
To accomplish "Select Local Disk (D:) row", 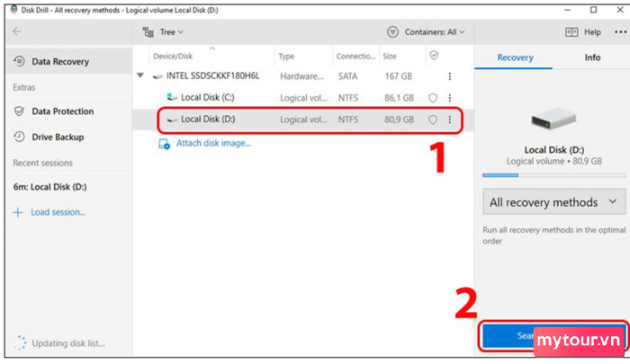I will [303, 120].
